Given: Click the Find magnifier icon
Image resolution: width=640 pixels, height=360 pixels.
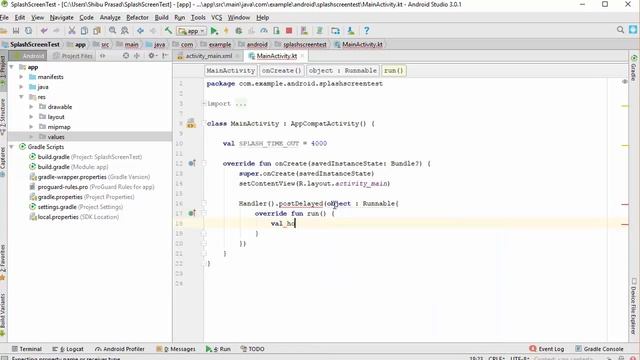Looking at the screenshot, I should tap(112, 31).
